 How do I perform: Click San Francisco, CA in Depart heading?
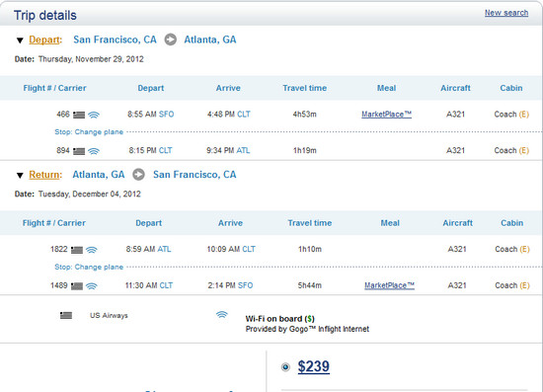click(115, 39)
